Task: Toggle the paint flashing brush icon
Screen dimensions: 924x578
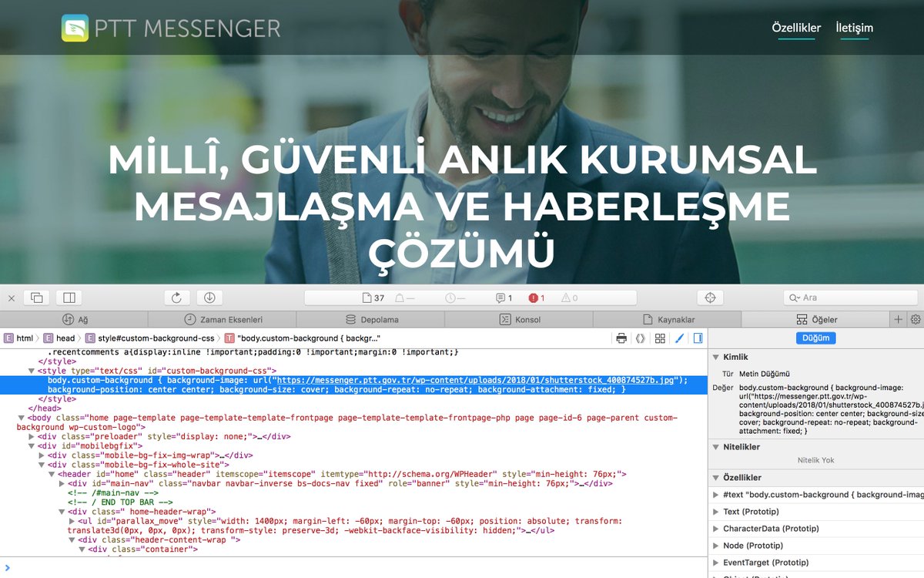Action: coord(679,338)
